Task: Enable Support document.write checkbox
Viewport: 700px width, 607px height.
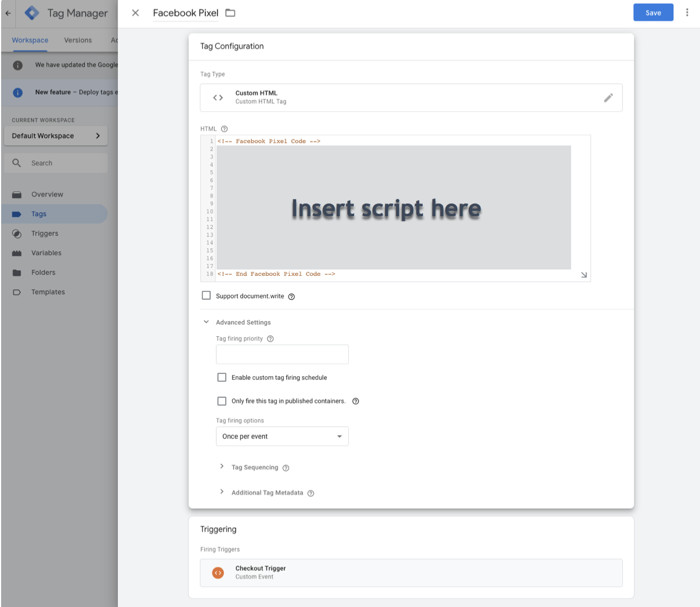Action: coord(207,296)
